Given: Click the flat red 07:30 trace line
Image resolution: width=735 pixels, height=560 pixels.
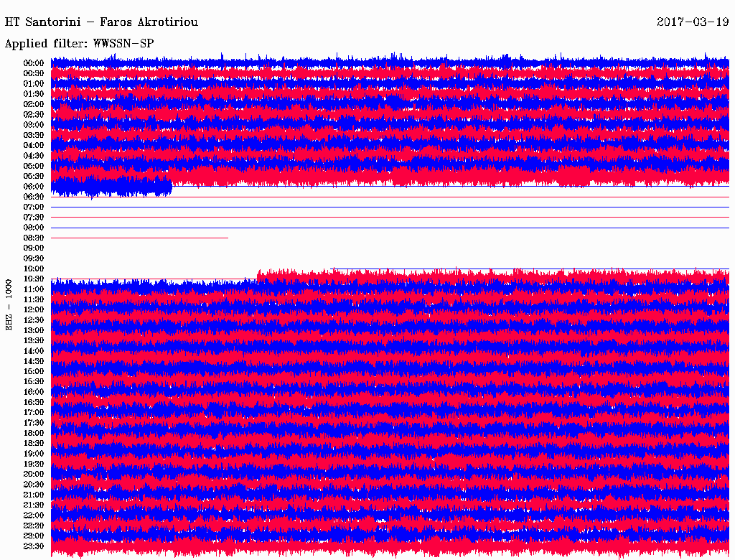Looking at the screenshot, I should click(388, 218).
